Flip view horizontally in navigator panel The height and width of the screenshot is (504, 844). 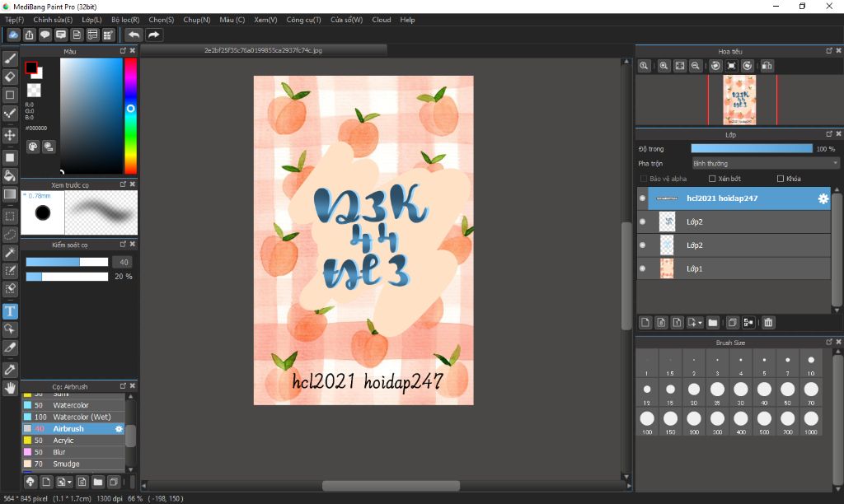pos(767,66)
